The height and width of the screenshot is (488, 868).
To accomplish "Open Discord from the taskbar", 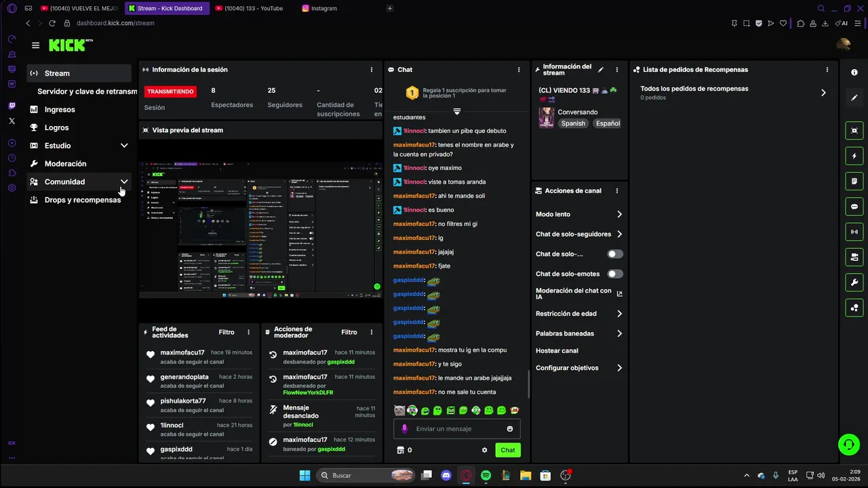I will [x=446, y=476].
